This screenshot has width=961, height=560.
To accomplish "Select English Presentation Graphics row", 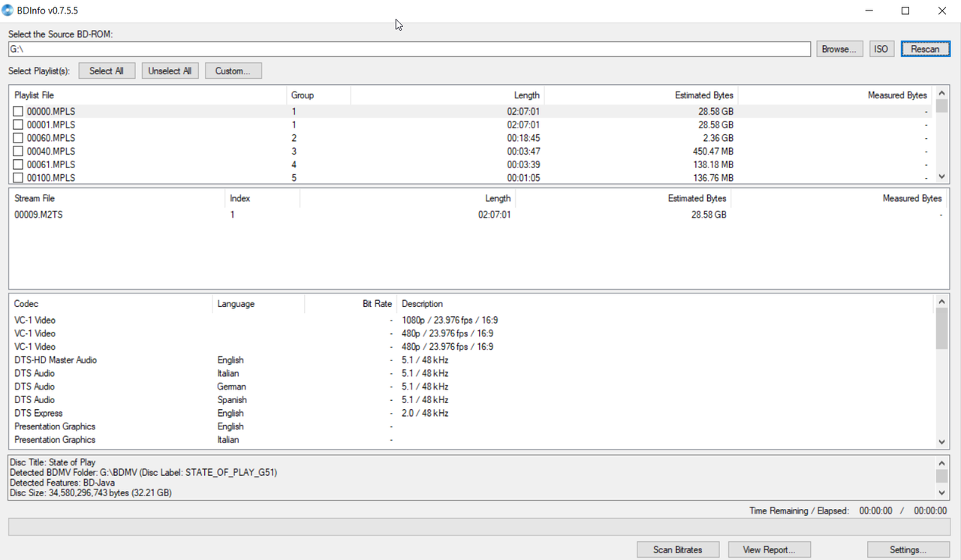I will pyautogui.click(x=471, y=426).
